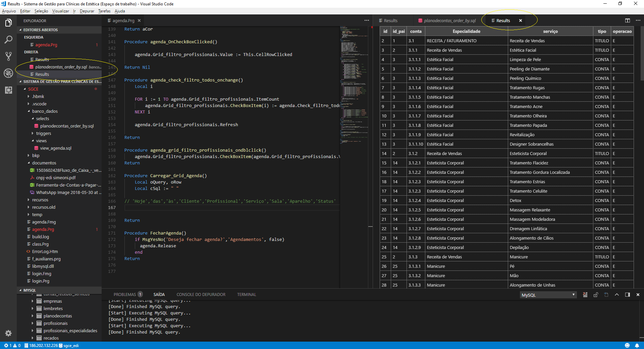644x349 pixels.
Task: Open the Source Control view
Action: [8, 56]
